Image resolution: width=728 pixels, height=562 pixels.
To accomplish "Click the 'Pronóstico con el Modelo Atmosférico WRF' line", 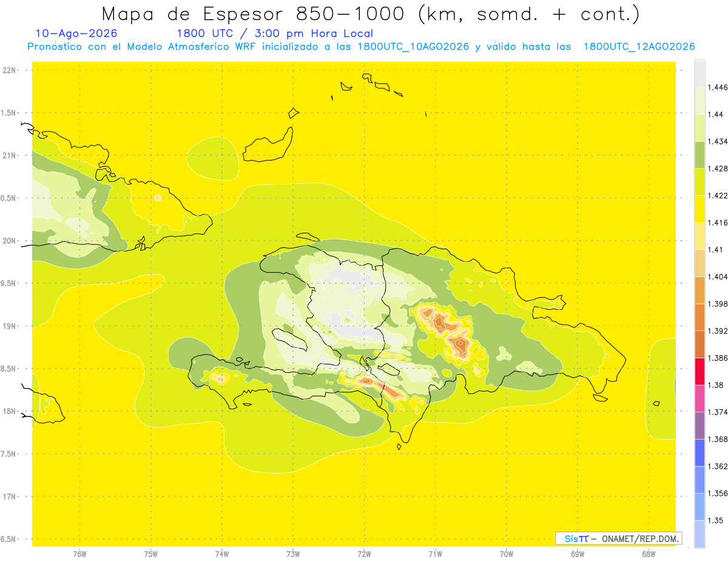I will pyautogui.click(x=361, y=47).
